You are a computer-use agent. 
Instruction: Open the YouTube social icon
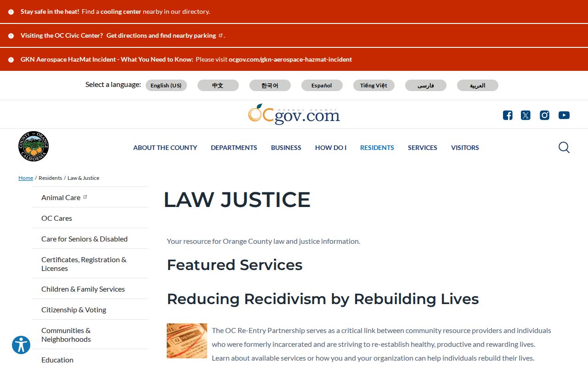pos(564,115)
